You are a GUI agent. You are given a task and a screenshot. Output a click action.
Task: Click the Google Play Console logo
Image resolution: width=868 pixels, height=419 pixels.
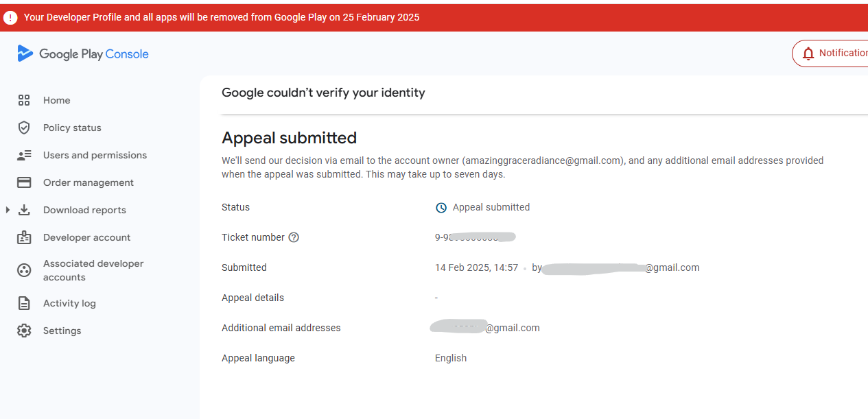click(83, 54)
